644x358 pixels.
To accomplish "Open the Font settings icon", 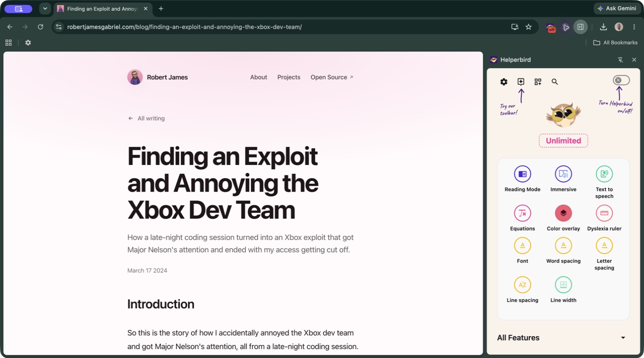I will tap(522, 246).
